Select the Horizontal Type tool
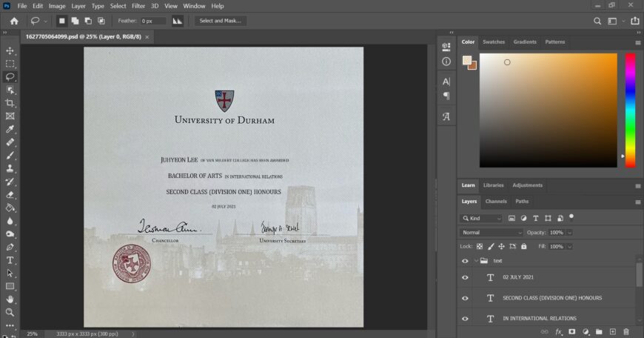Image resolution: width=644 pixels, height=338 pixels. tap(10, 260)
